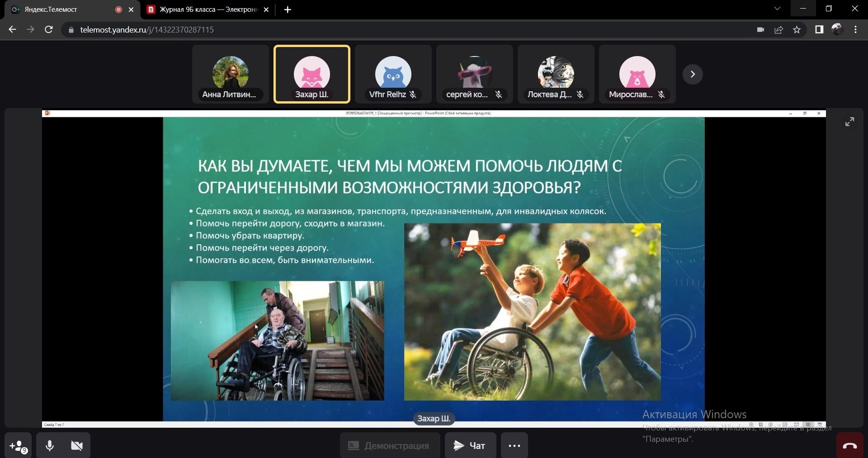This screenshot has width=868, height=458.
Task: Toggle the browser side panel
Action: [819, 30]
